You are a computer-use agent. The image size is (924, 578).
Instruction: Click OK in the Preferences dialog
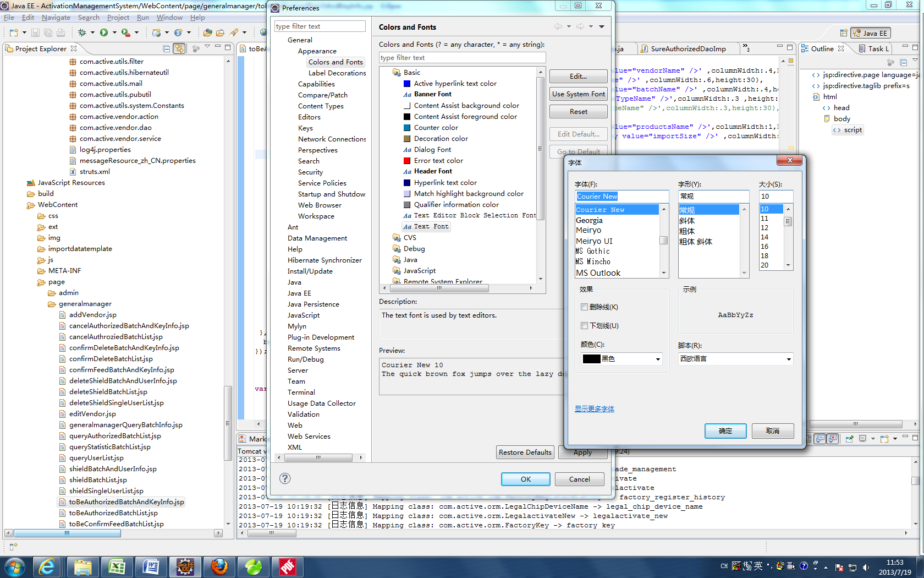click(x=525, y=479)
